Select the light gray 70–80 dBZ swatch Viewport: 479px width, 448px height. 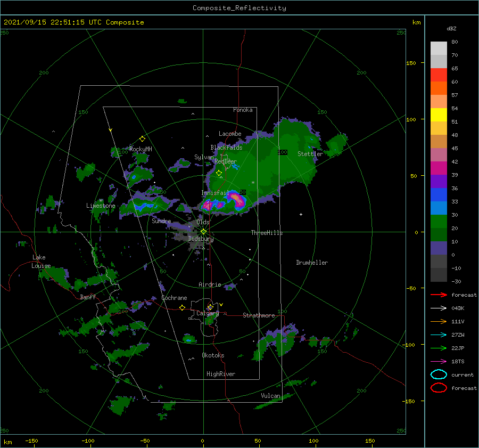tap(439, 48)
